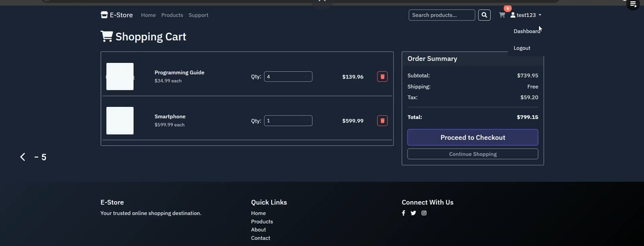Click the magnifier search button

tap(484, 15)
